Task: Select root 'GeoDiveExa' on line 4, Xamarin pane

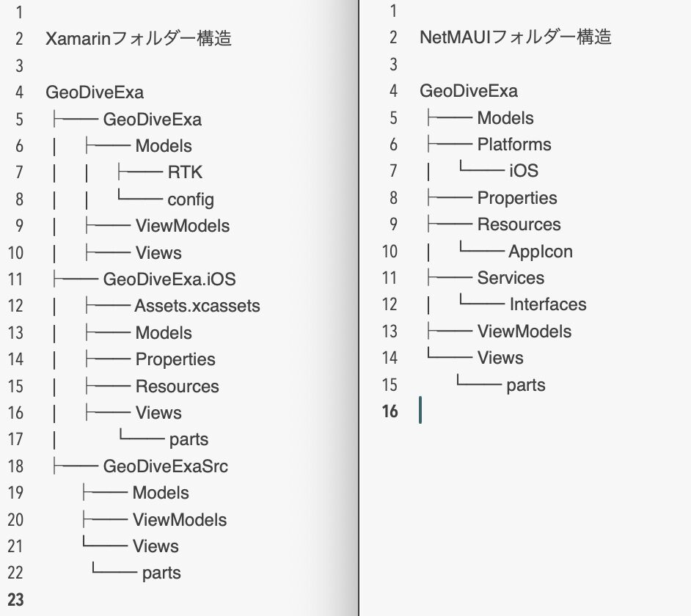Action: point(95,92)
